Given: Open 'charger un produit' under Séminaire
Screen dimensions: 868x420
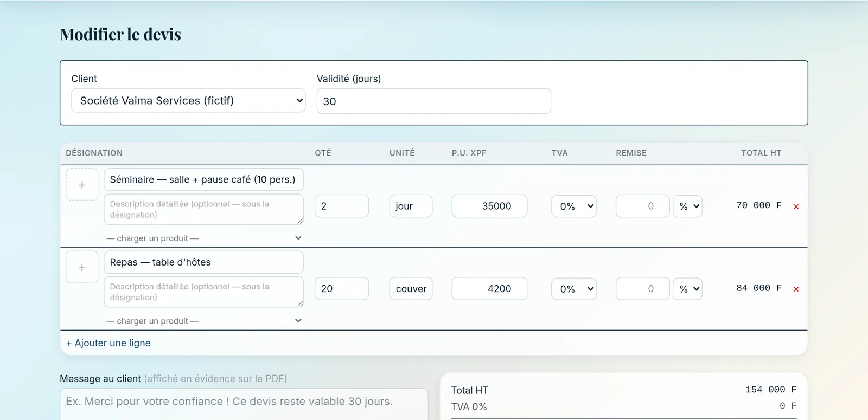Looking at the screenshot, I should 203,238.
